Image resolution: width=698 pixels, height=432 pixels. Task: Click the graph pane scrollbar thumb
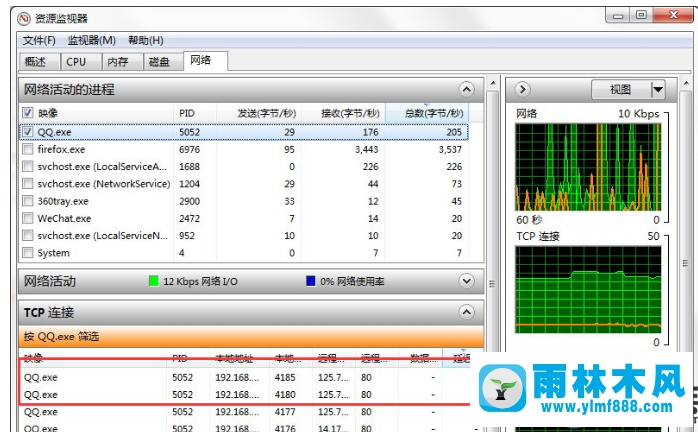(686, 263)
